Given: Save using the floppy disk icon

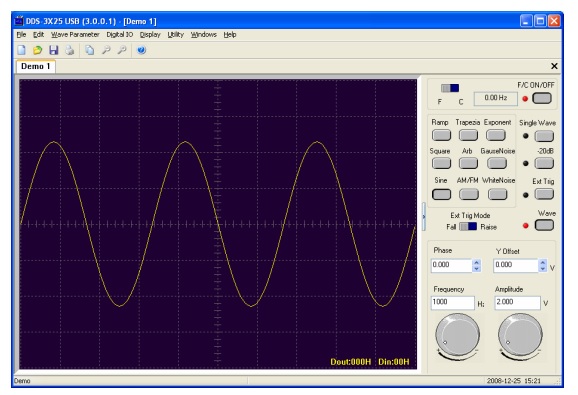Looking at the screenshot, I should click(x=54, y=50).
